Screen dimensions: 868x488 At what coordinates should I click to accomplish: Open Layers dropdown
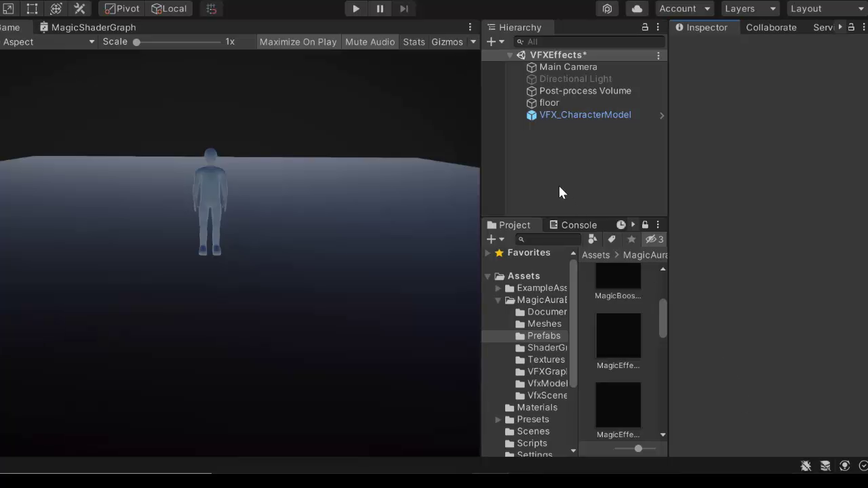(x=750, y=9)
